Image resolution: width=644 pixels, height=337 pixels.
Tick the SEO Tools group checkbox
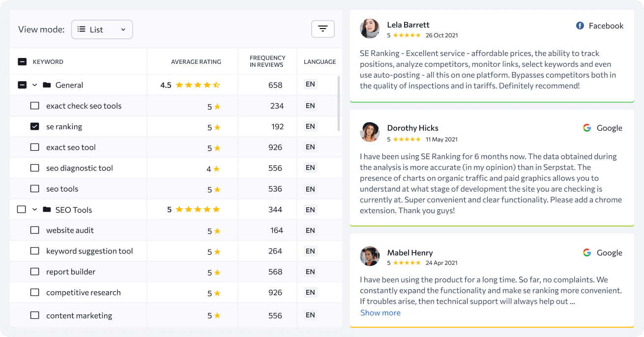22,209
